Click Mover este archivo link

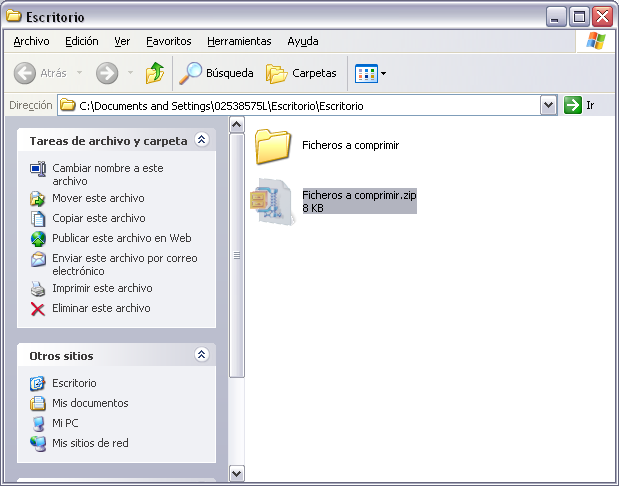98,198
